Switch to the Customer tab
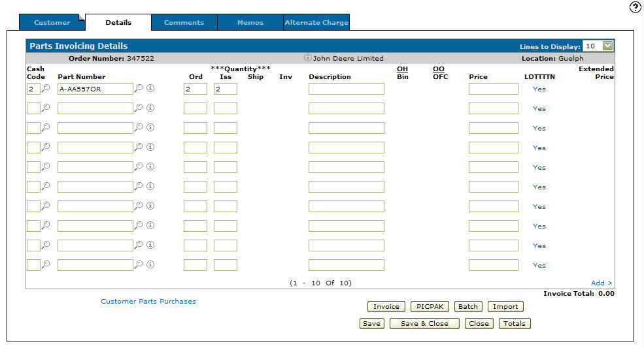Image resolution: width=644 pixels, height=348 pixels. point(52,22)
